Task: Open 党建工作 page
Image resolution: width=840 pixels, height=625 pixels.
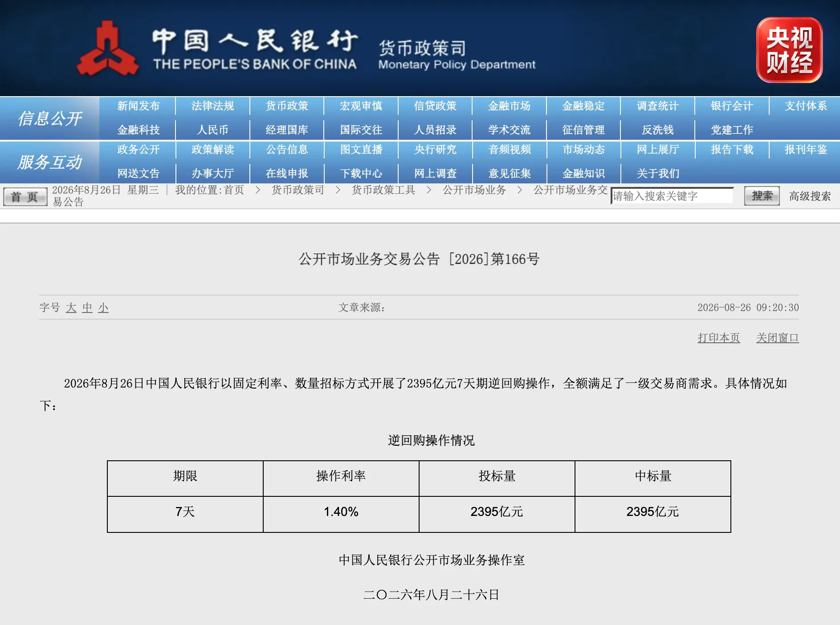Action: [x=732, y=130]
